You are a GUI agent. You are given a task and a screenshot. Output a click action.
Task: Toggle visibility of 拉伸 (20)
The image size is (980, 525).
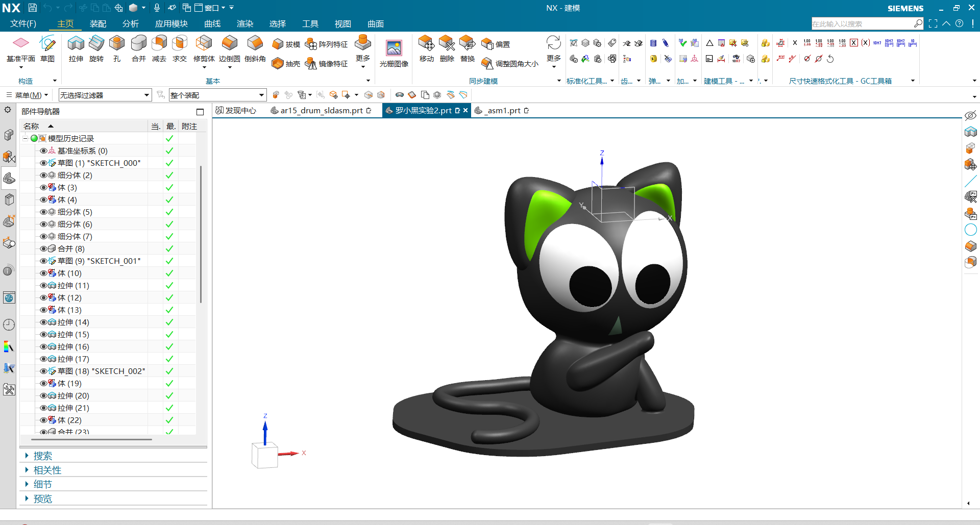click(x=43, y=395)
